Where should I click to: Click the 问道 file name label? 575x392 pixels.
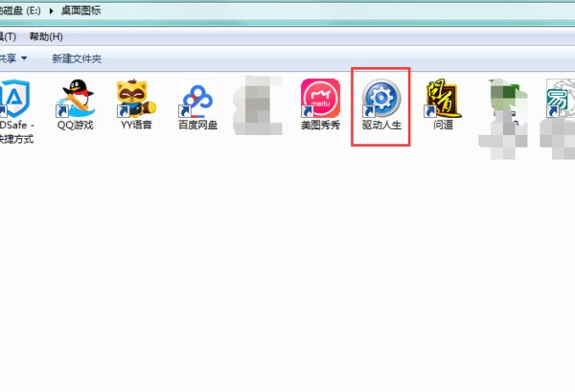pyautogui.click(x=443, y=125)
